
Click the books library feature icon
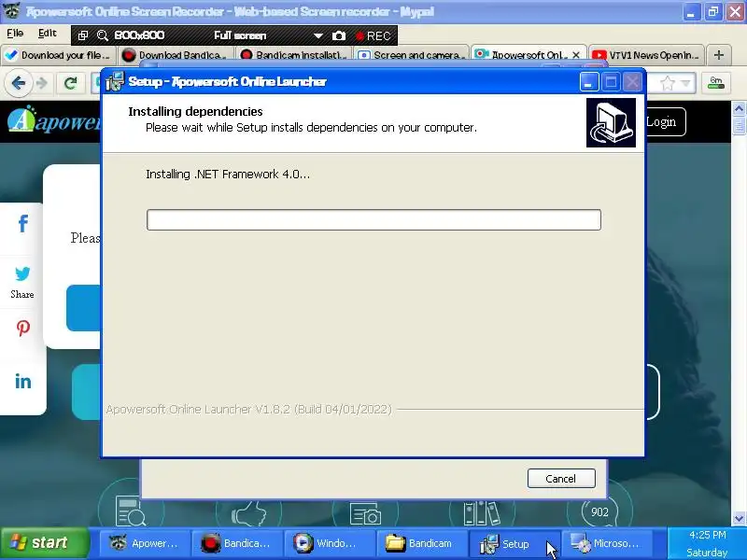pyautogui.click(x=482, y=512)
